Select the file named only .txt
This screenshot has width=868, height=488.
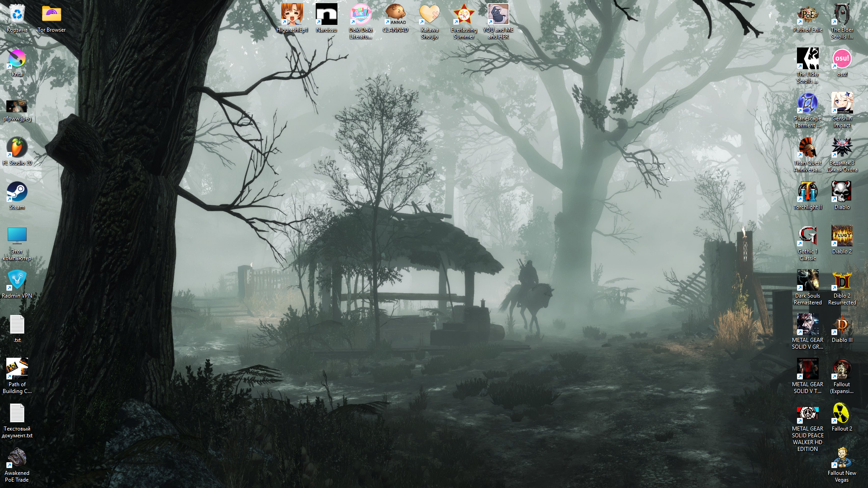coord(17,329)
